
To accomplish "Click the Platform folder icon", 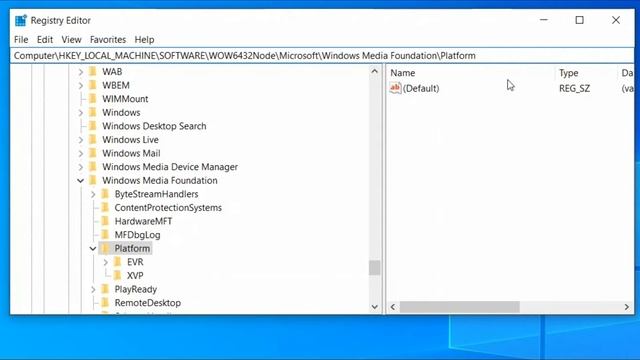I will pyautogui.click(x=105, y=248).
